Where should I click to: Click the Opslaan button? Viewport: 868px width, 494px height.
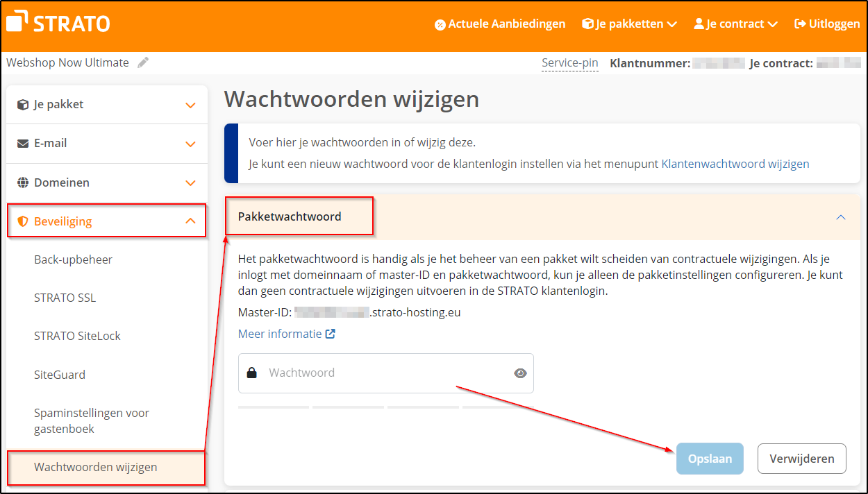[710, 459]
